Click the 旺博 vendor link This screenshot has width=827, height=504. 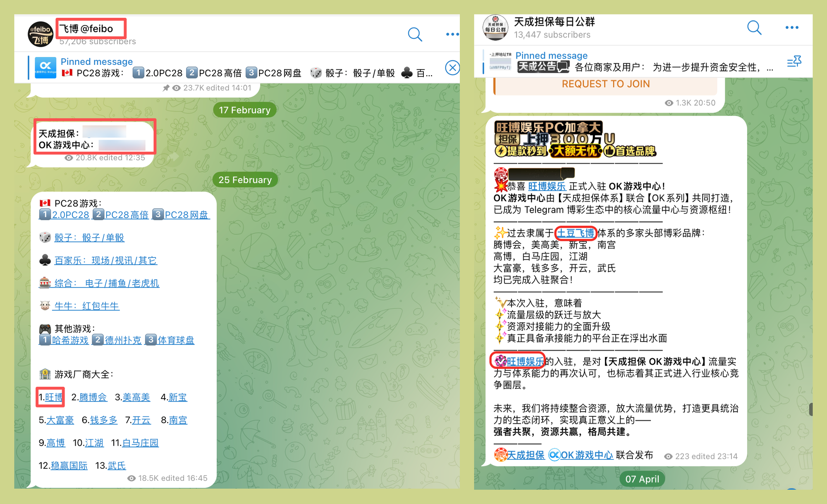[x=54, y=397]
